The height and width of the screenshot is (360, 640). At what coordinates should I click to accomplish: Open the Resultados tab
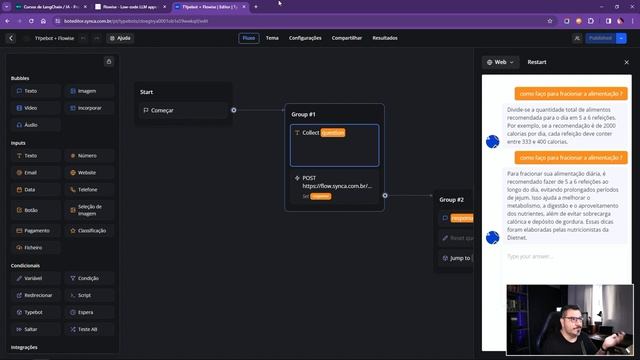(x=385, y=38)
